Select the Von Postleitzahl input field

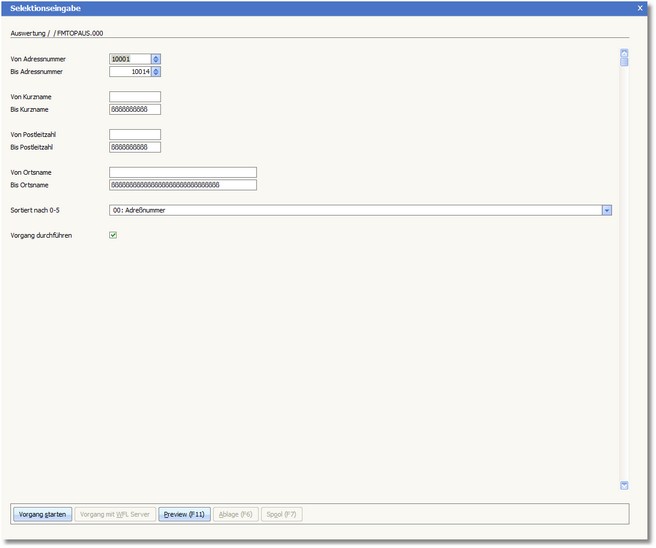coord(135,134)
